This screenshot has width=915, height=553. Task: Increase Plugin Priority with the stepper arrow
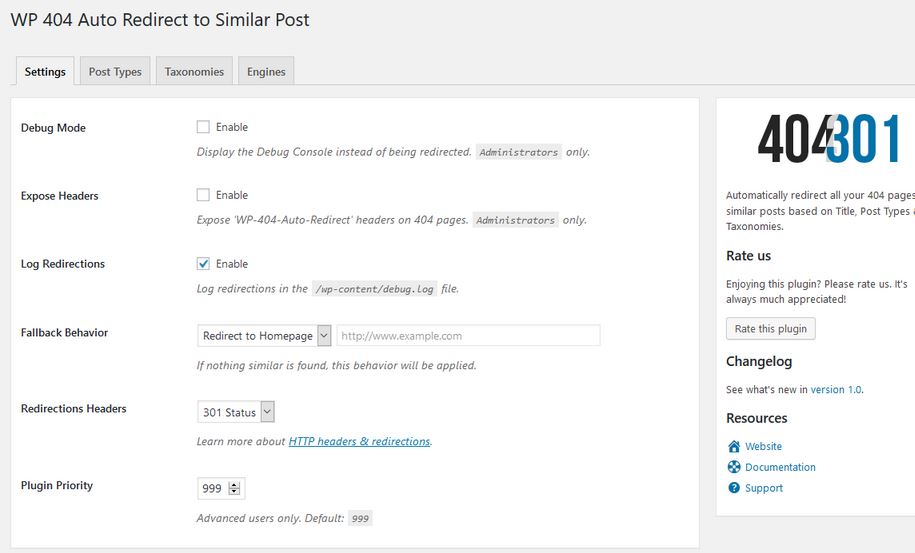(235, 485)
